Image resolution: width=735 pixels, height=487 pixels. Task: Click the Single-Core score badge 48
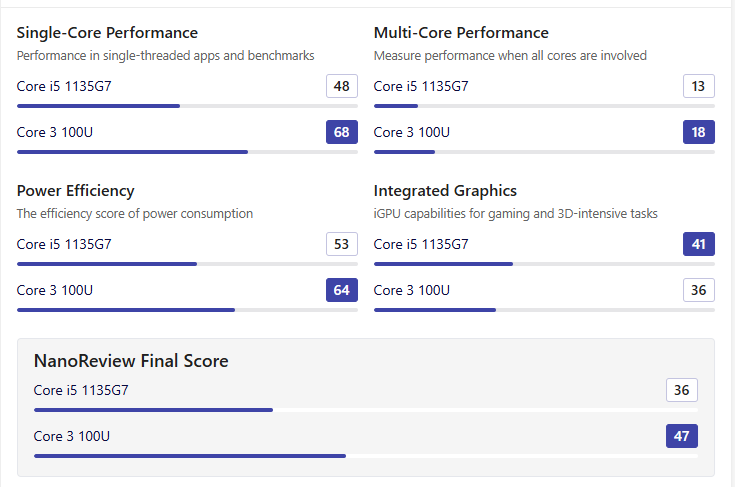coord(342,86)
